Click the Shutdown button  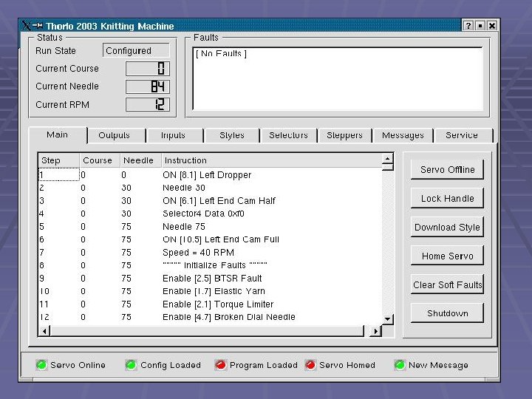[x=447, y=313]
